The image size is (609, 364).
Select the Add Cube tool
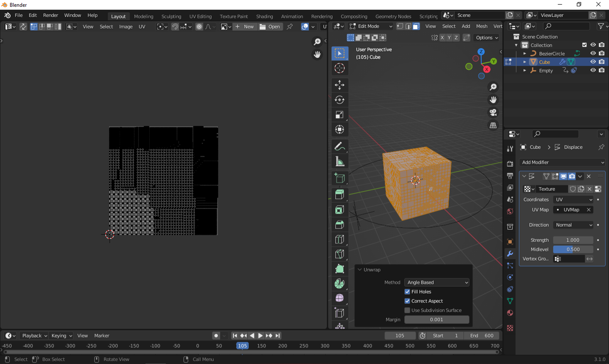(x=339, y=178)
